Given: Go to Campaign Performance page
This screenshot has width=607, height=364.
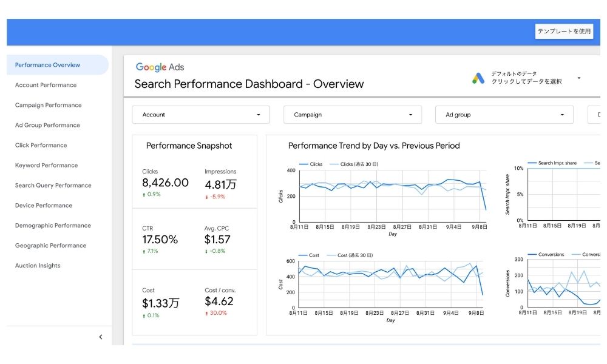Looking at the screenshot, I should pyautogui.click(x=49, y=105).
